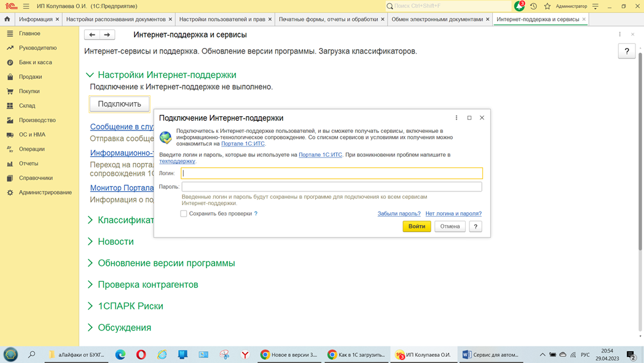644x363 pixels.
Task: Launch Microsoft Edge from taskbar
Action: click(120, 354)
